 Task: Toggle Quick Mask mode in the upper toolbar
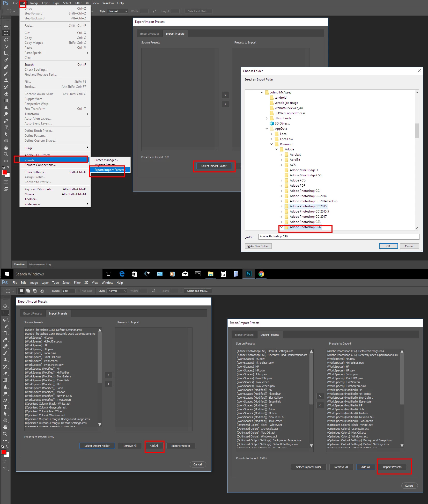click(6, 182)
